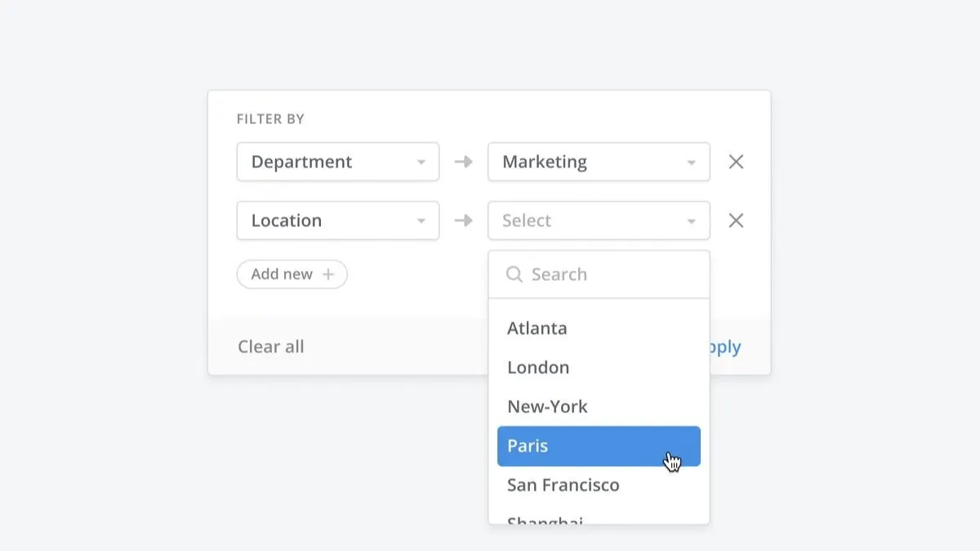Click the chevron inside the Select field
The image size is (980, 551).
pyautogui.click(x=690, y=220)
